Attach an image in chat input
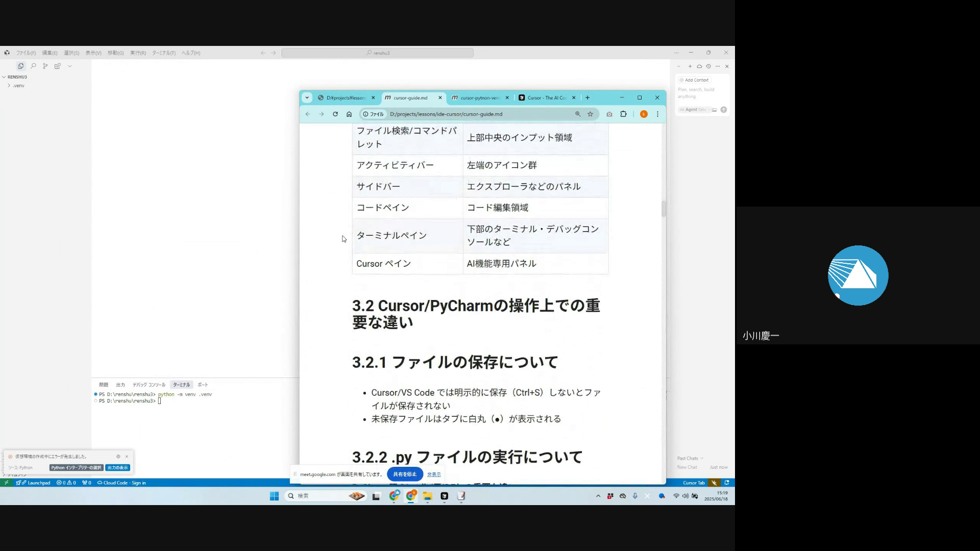This screenshot has height=551, width=980. [x=715, y=110]
